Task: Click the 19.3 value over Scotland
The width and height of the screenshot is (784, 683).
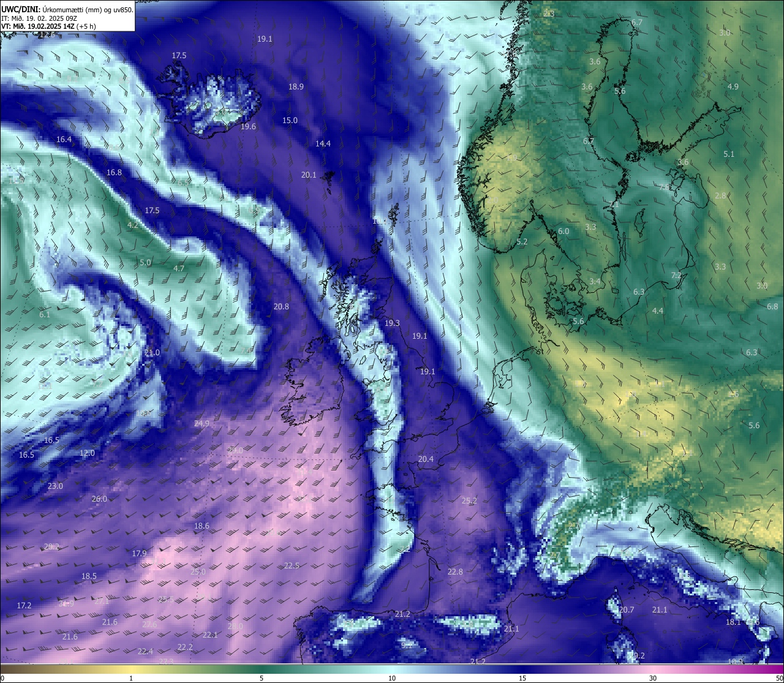Action: (392, 323)
